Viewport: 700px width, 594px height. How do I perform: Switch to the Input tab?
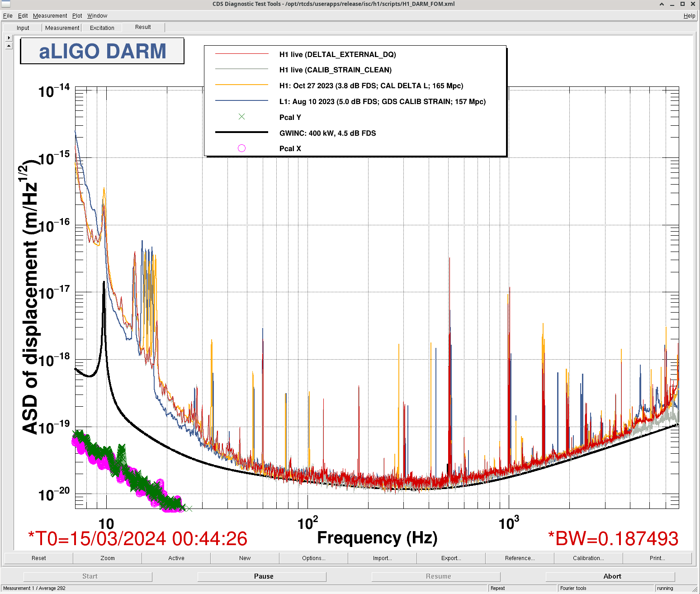tap(23, 28)
